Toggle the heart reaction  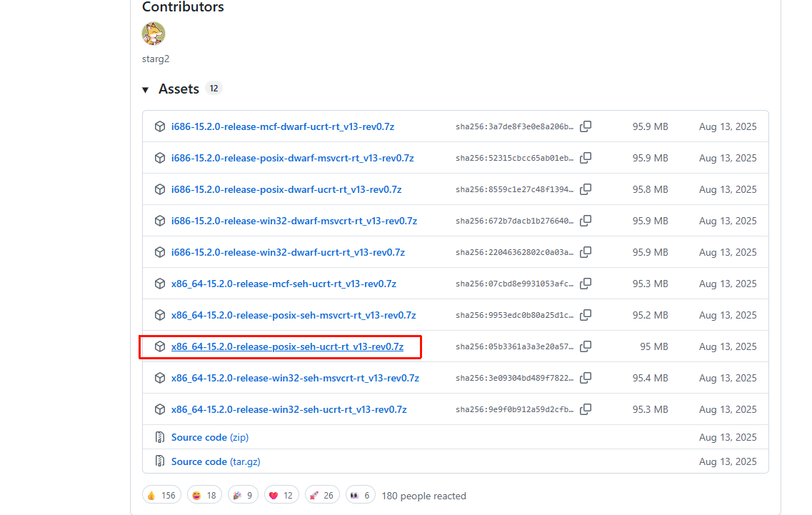point(281,495)
